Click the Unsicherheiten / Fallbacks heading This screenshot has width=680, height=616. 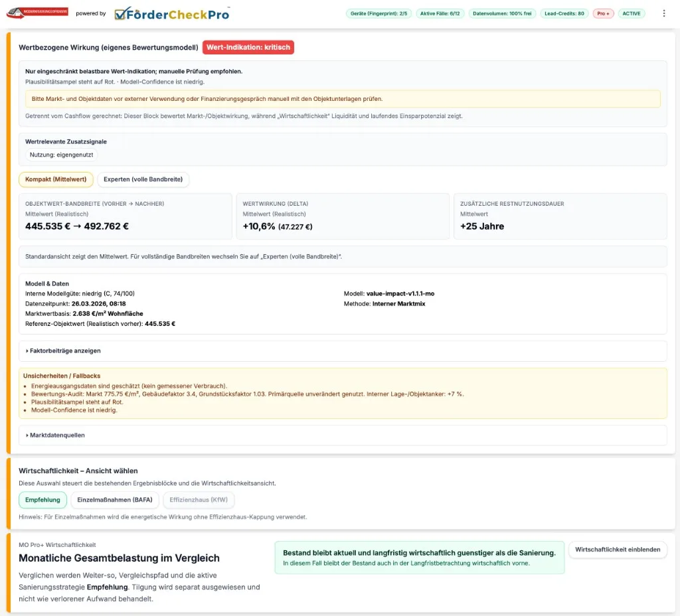[62, 376]
